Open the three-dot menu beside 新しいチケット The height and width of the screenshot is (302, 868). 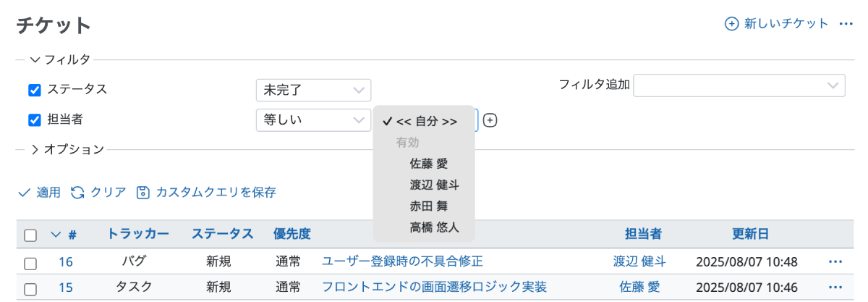(846, 24)
